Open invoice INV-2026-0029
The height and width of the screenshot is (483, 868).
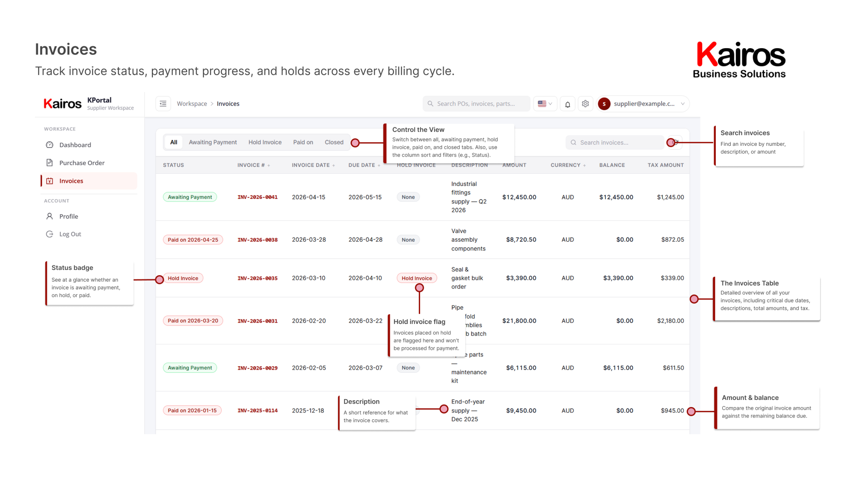(257, 368)
